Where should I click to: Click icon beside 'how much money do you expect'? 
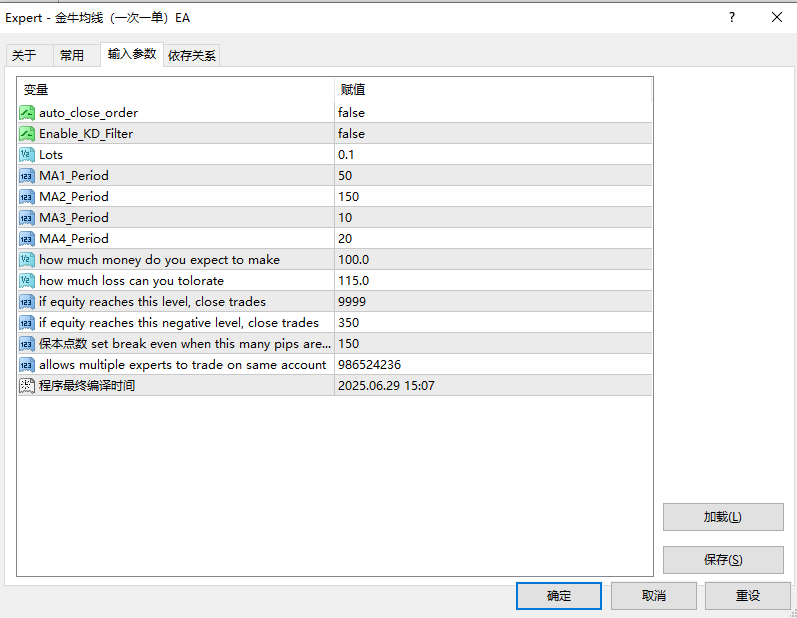27,260
